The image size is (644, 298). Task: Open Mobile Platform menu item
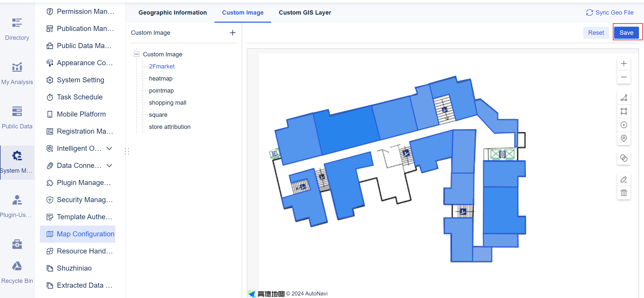pyautogui.click(x=78, y=114)
